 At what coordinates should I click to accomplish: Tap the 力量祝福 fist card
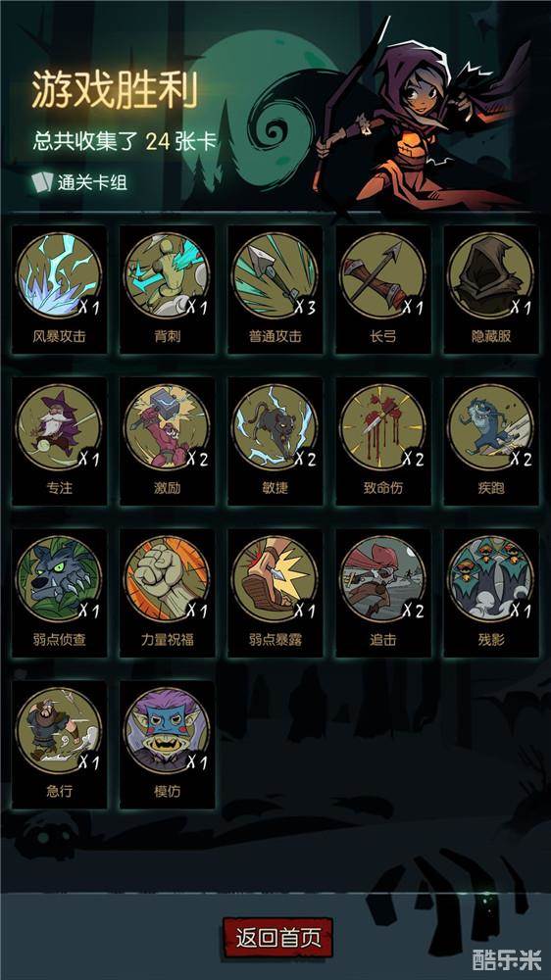pyautogui.click(x=167, y=593)
